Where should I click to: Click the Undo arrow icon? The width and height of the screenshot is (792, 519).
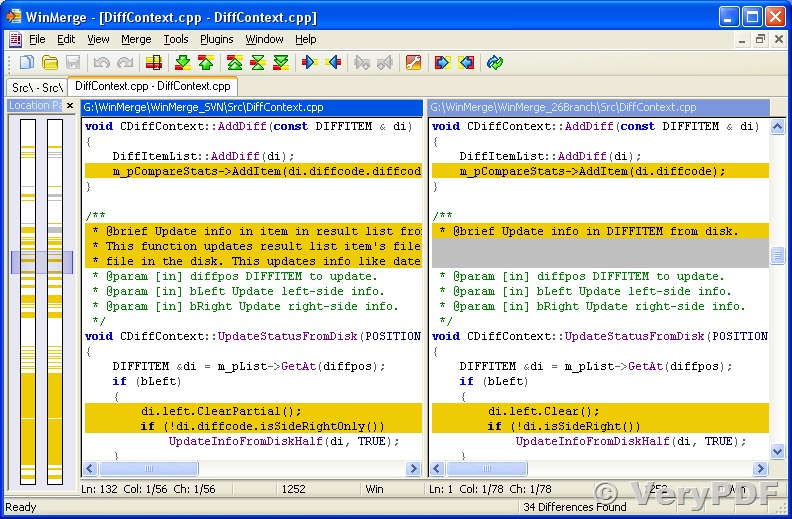(102, 63)
